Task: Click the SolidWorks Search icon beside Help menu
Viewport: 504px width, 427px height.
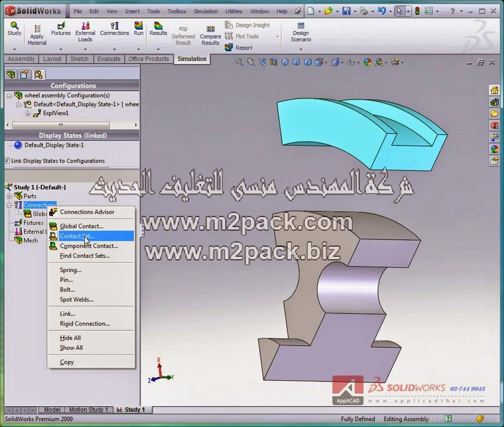Action: pyautogui.click(x=298, y=11)
